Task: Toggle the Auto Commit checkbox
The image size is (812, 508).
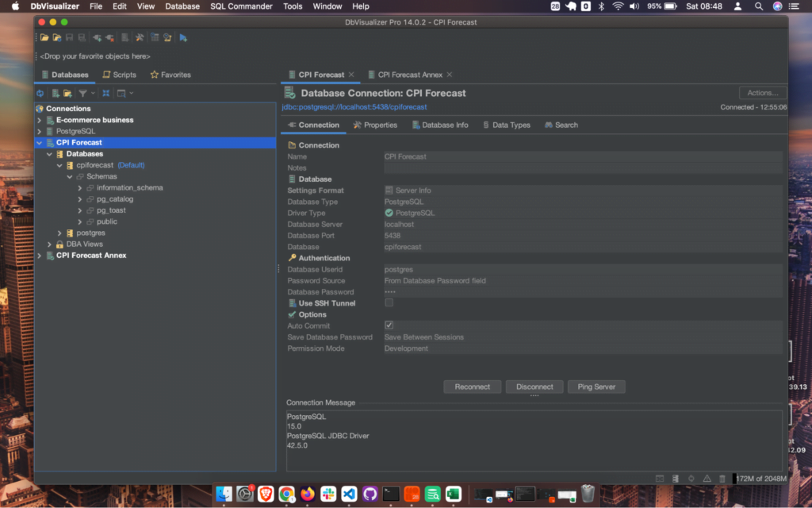Action: click(389, 325)
